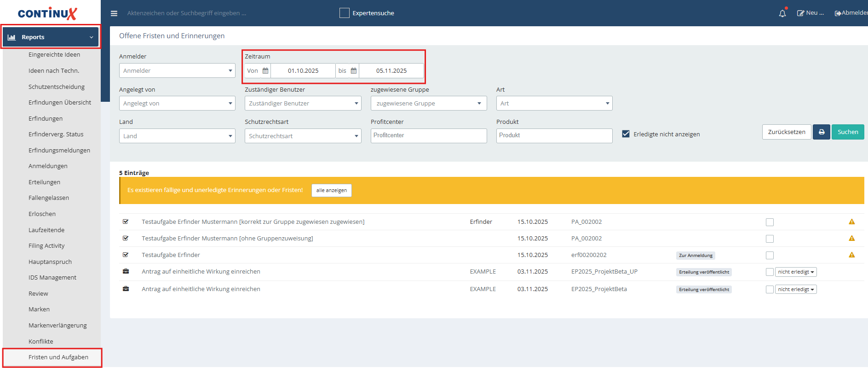Image resolution: width=868 pixels, height=368 pixels.
Task: Open the Von date calendar icon
Action: pos(265,71)
